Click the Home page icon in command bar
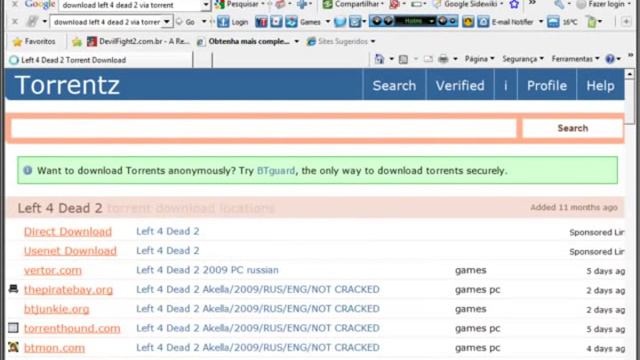Screen dimensions: 640x360 point(380,59)
